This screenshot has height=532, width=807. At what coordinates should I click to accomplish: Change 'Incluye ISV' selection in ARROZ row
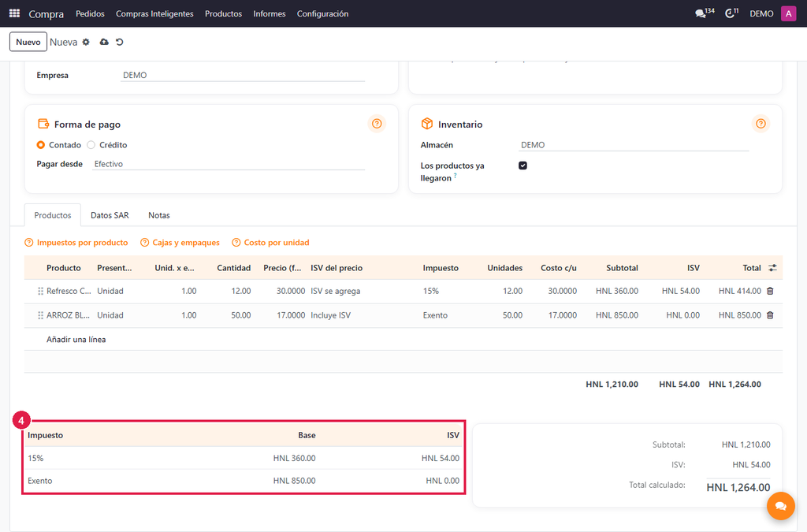(x=330, y=315)
